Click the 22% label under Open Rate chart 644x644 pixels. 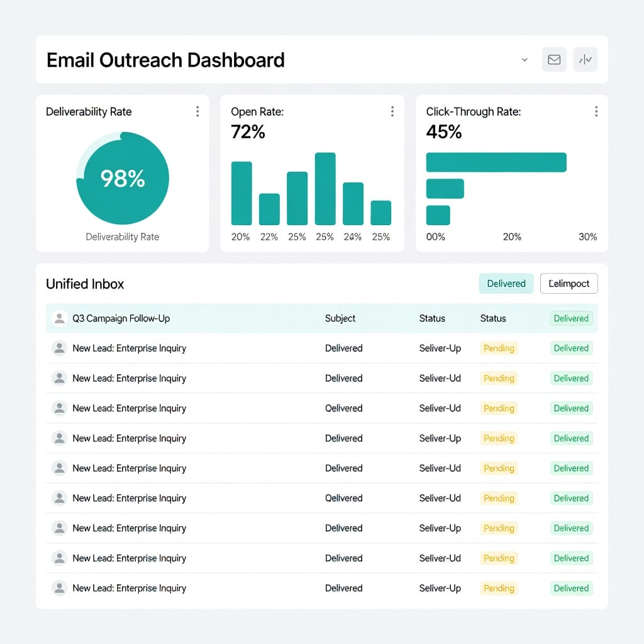coord(269,237)
